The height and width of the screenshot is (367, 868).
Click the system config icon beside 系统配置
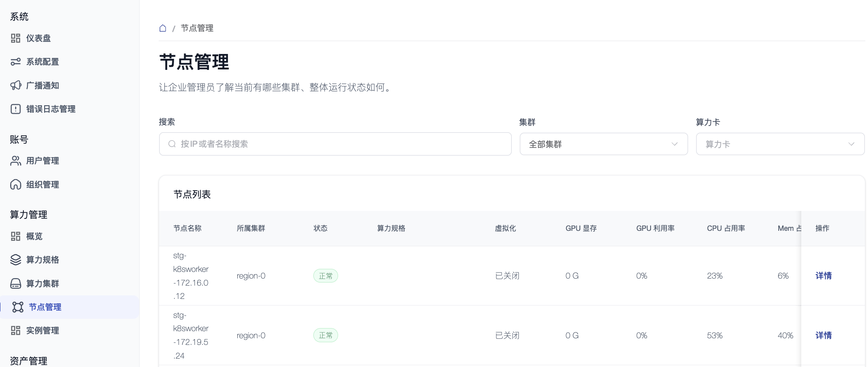pos(15,62)
